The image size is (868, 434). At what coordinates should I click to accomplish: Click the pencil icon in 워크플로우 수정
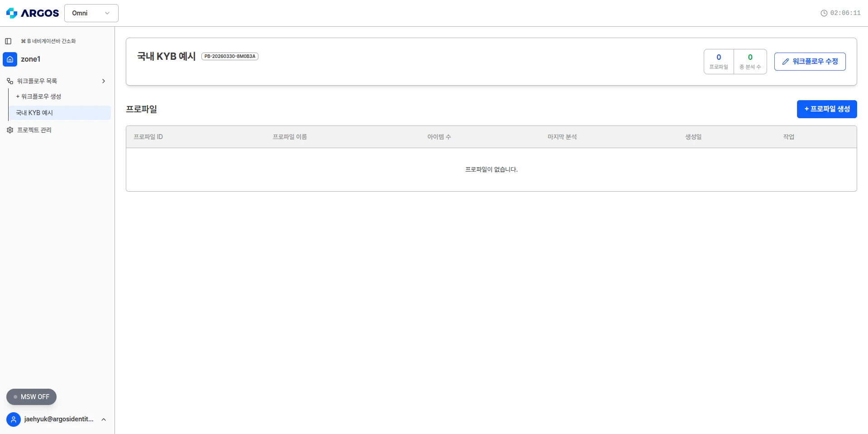(x=786, y=62)
